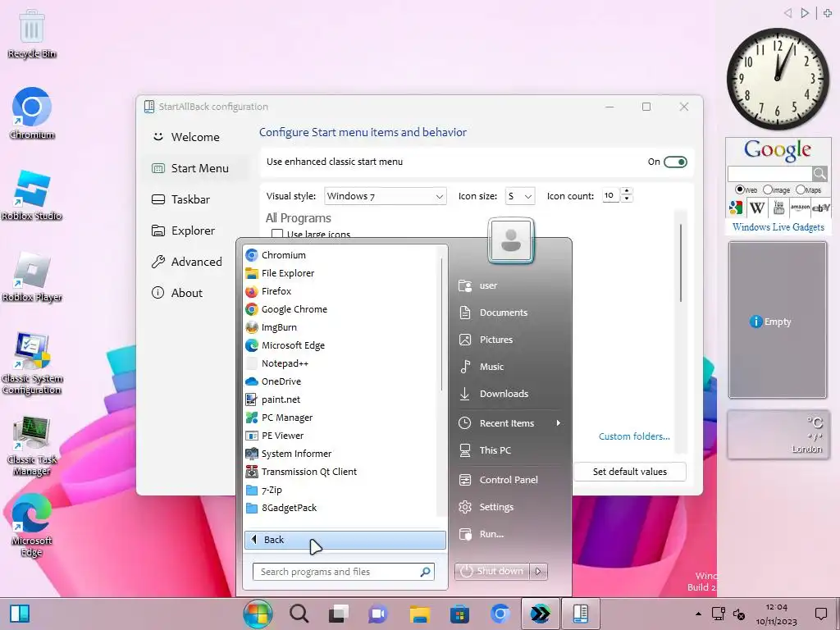
Task: Open Control Panel from start menu
Action: pyautogui.click(x=508, y=480)
